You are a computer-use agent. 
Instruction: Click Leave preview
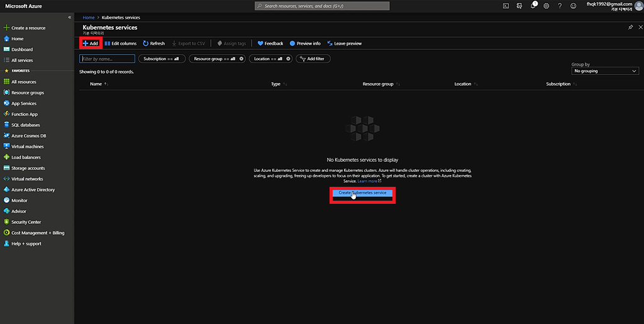click(x=344, y=43)
